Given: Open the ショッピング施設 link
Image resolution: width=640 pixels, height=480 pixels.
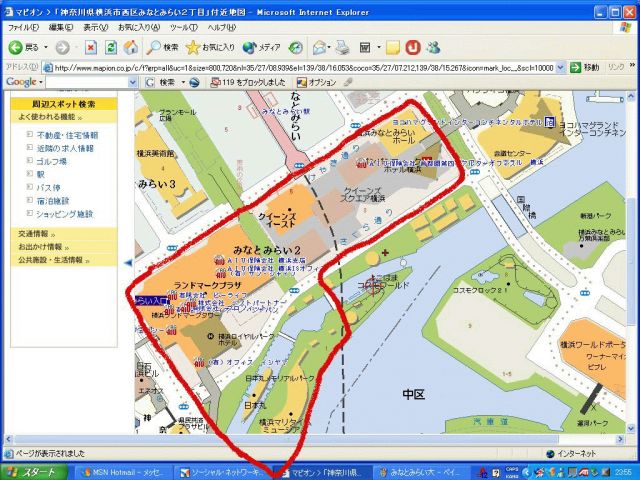Looking at the screenshot, I should click(x=65, y=214).
